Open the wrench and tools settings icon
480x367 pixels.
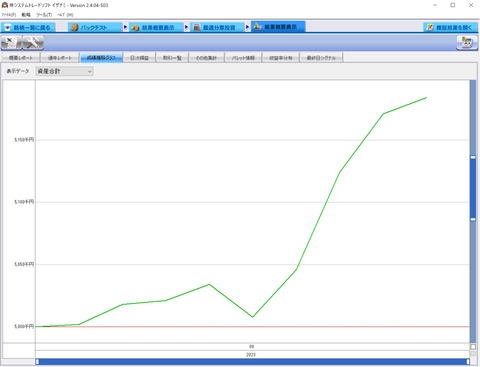[33, 43]
